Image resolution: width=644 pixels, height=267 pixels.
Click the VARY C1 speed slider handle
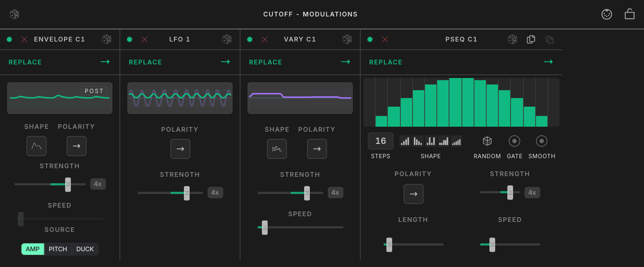[265, 228]
